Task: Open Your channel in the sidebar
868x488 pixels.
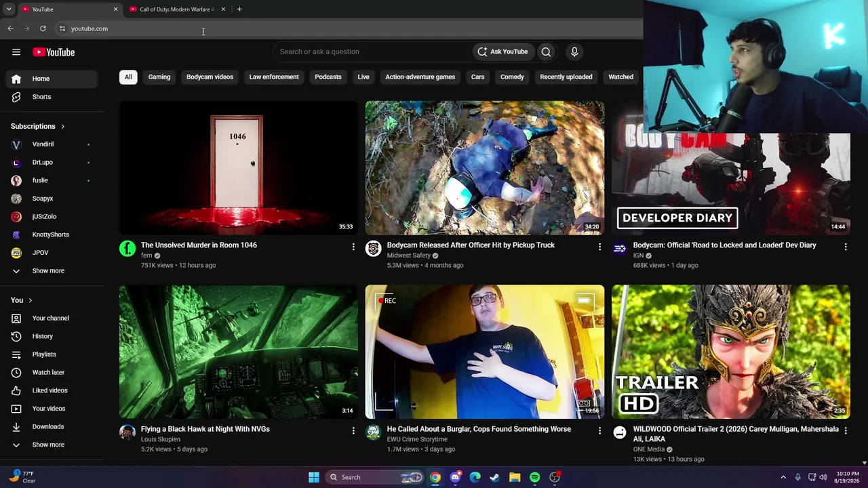Action: click(x=52, y=318)
